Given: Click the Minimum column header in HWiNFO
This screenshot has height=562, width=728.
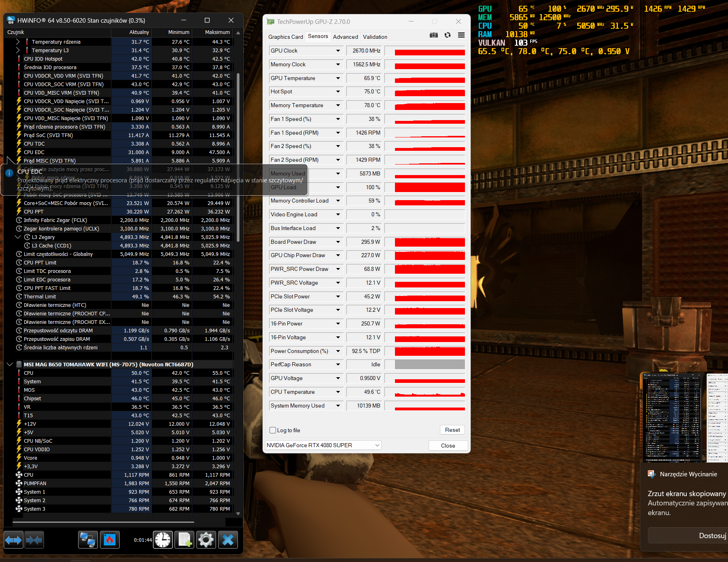Looking at the screenshot, I should (x=172, y=32).
